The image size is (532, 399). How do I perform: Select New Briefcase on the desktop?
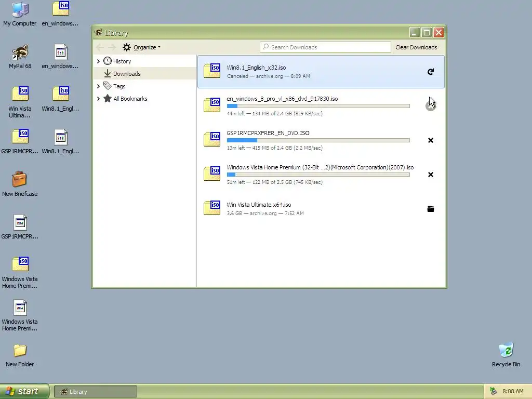(x=20, y=184)
